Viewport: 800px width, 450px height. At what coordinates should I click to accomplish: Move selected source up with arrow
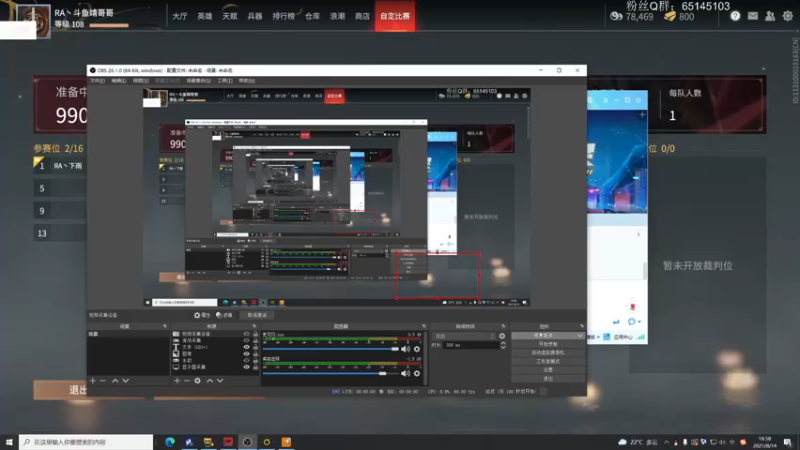(x=210, y=381)
